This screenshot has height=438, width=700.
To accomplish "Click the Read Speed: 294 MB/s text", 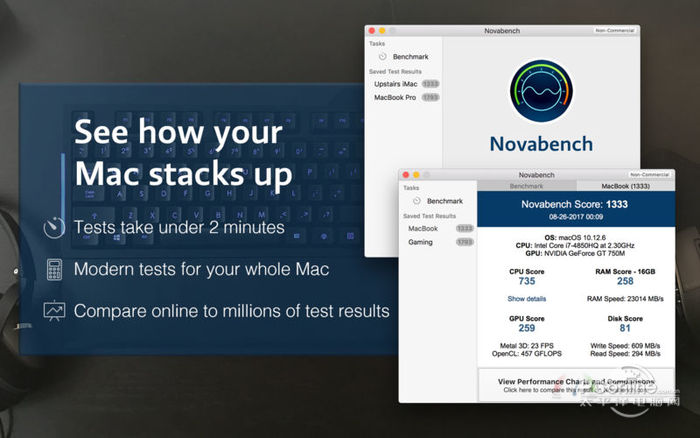I will coord(625,354).
